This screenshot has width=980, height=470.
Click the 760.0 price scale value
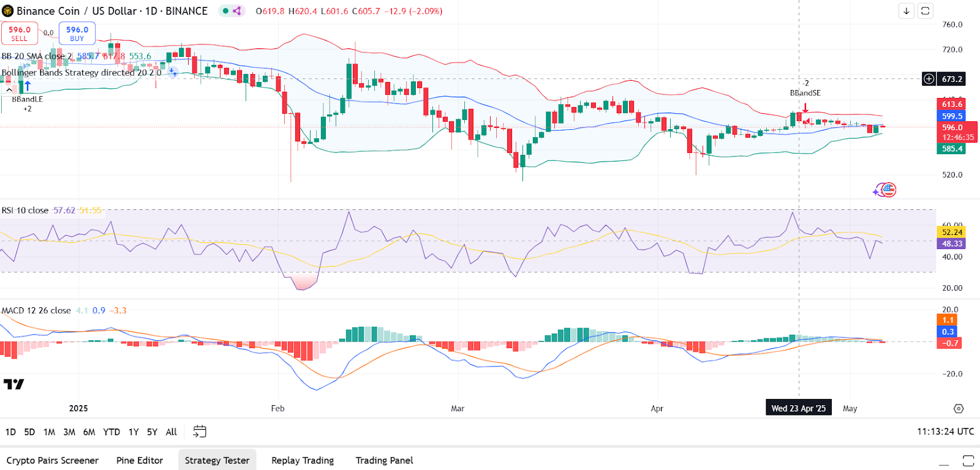coord(952,24)
